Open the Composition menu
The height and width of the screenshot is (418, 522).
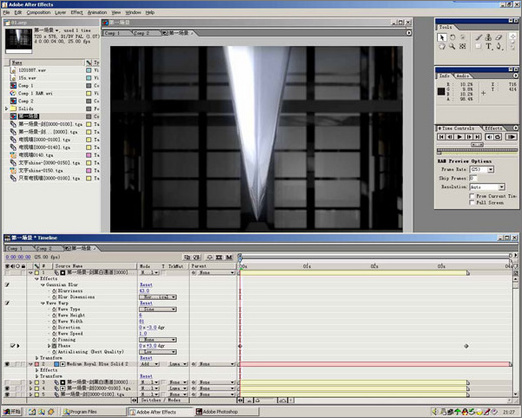pyautogui.click(x=38, y=12)
